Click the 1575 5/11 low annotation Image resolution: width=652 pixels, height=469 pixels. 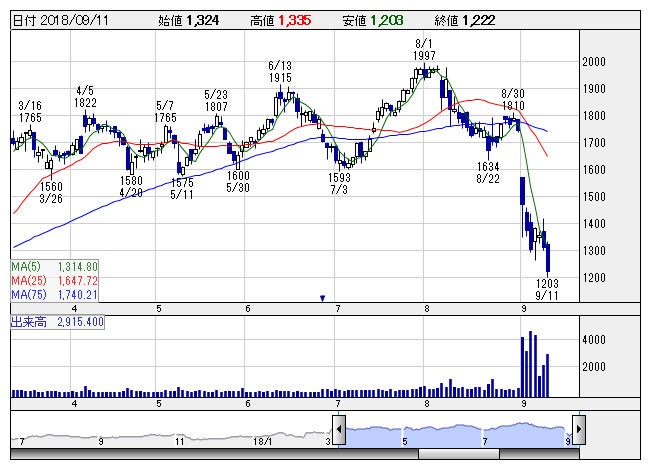point(182,188)
